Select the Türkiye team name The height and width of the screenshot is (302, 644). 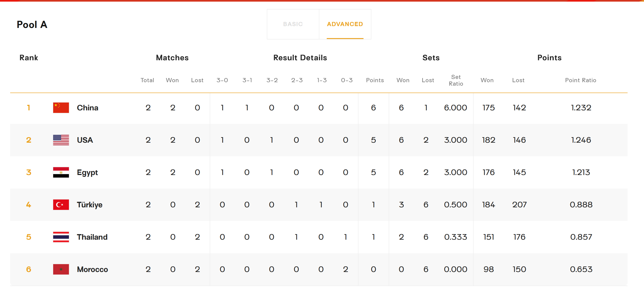pyautogui.click(x=89, y=205)
